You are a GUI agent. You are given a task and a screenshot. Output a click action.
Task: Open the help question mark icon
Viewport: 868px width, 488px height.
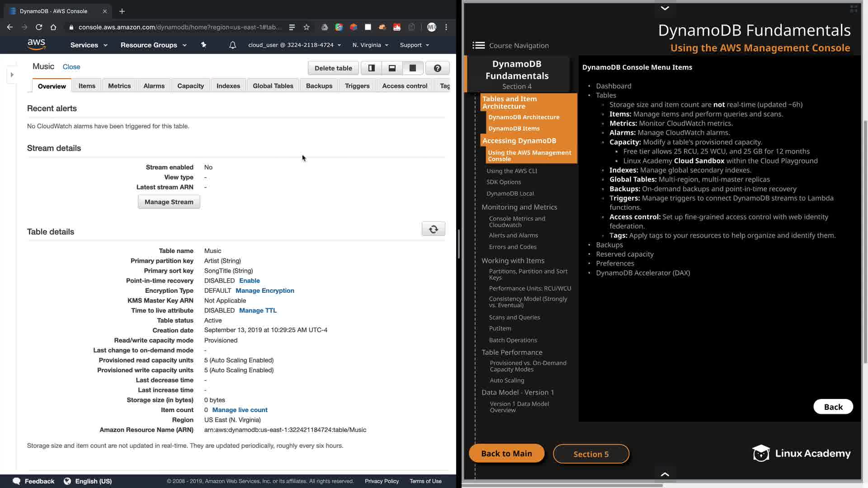pos(437,68)
